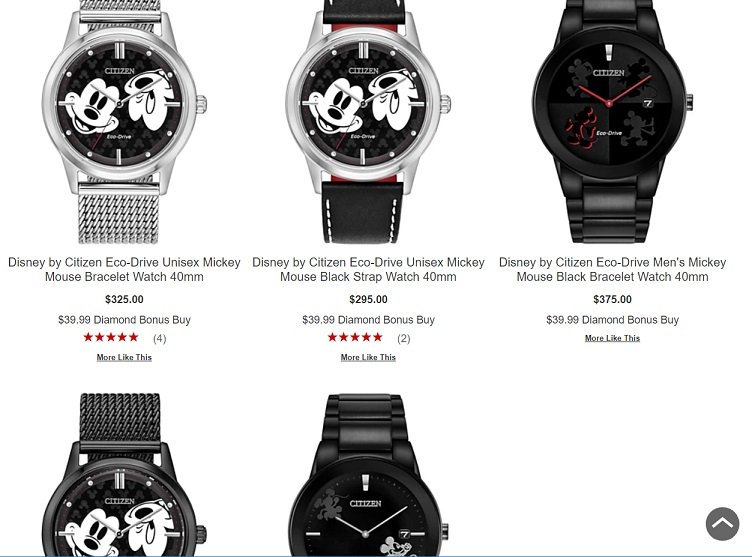The width and height of the screenshot is (752, 557).
Task: Click the back-to-top arrow button
Action: tap(722, 523)
